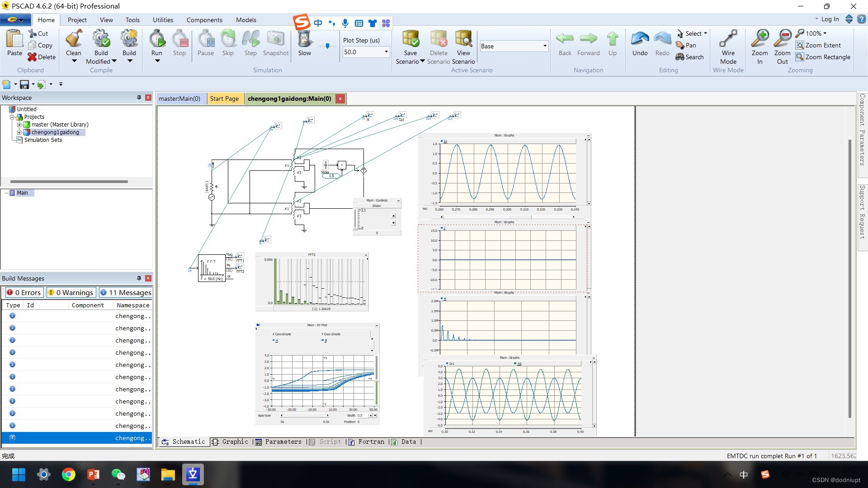The width and height of the screenshot is (868, 488).
Task: Click Zoom Rectangle in Zooming group
Action: click(x=823, y=57)
